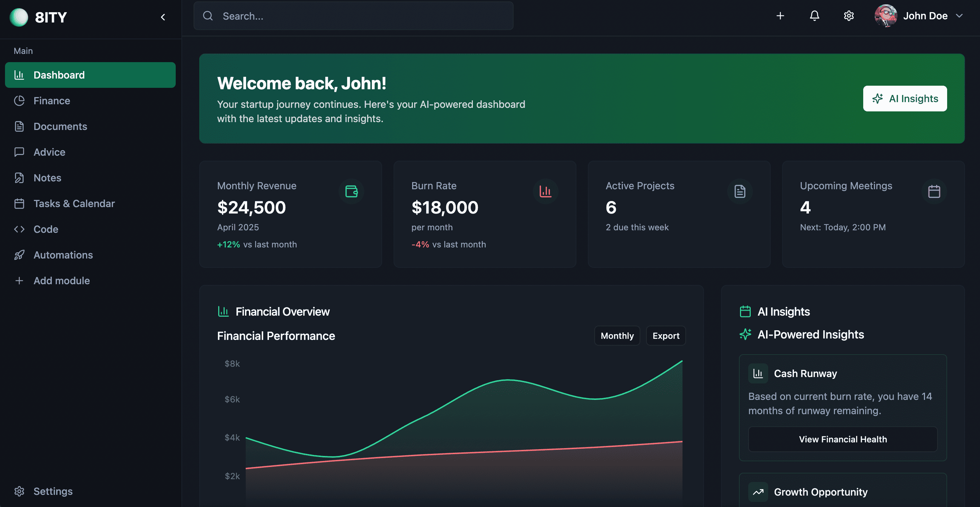Screen dimensions: 980x507
Task: Click the Growth Opportunity trend icon
Action: tap(758, 492)
